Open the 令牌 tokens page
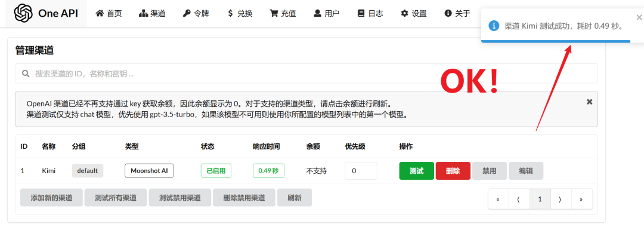644x230 pixels. click(196, 13)
